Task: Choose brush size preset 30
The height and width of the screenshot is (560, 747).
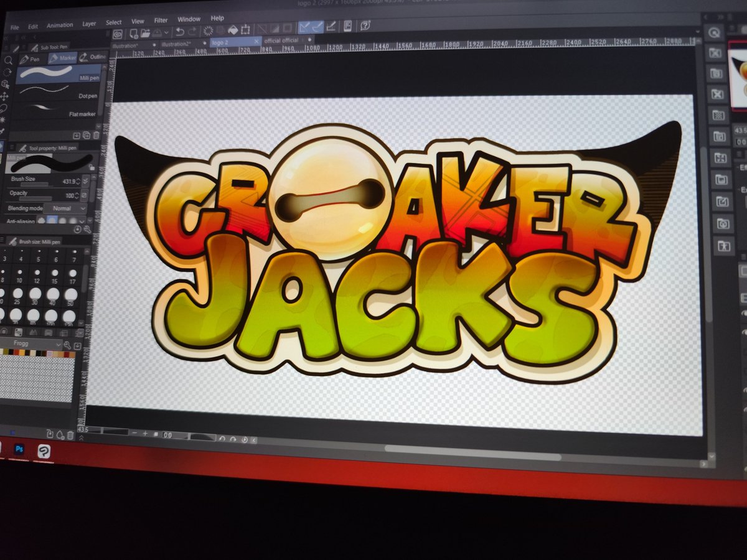Action: tap(35, 297)
